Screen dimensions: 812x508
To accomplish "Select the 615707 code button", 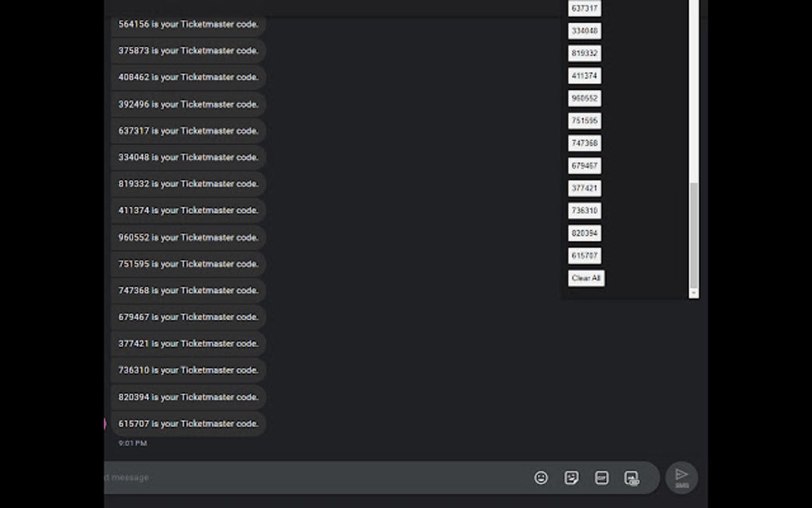I will tap(584, 256).
